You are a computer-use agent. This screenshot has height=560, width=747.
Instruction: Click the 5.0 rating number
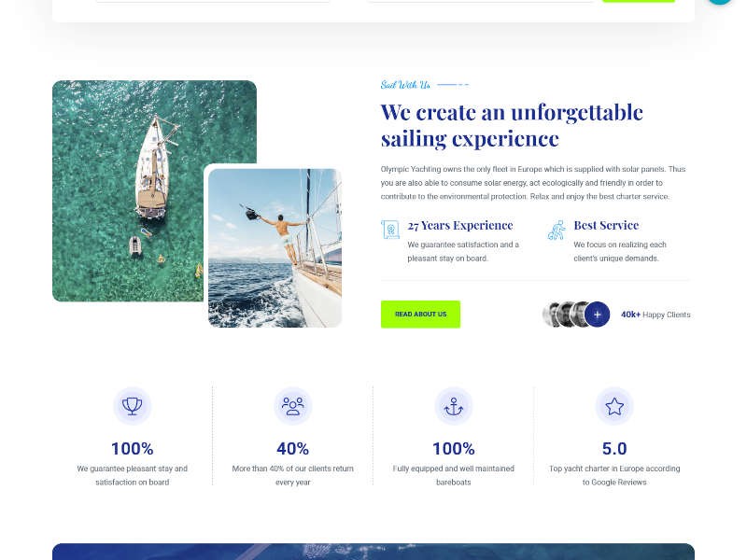point(614,449)
